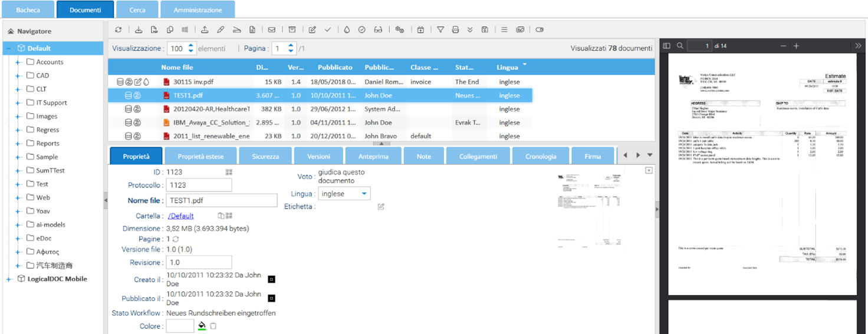Click the download document toolbar icon
Screen dimensions: 868x334
point(139,29)
